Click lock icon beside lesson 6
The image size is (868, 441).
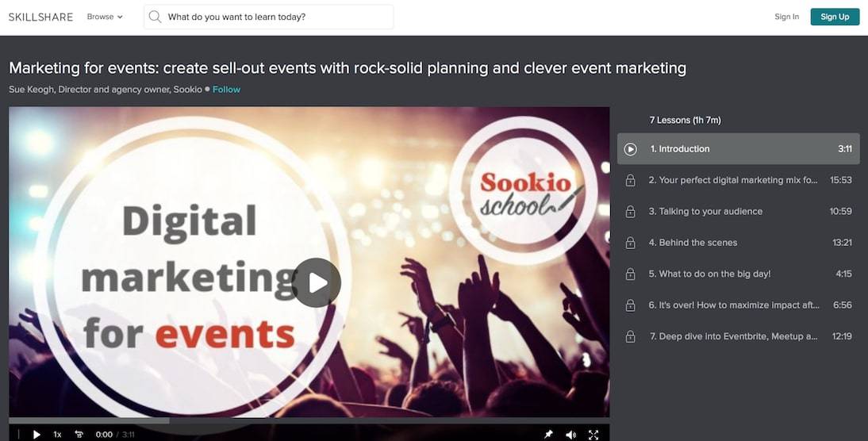click(630, 305)
